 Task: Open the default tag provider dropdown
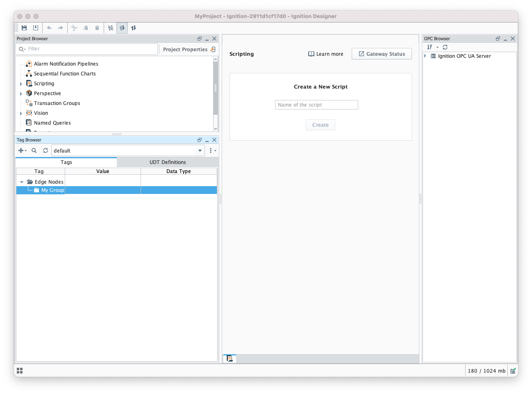click(200, 150)
